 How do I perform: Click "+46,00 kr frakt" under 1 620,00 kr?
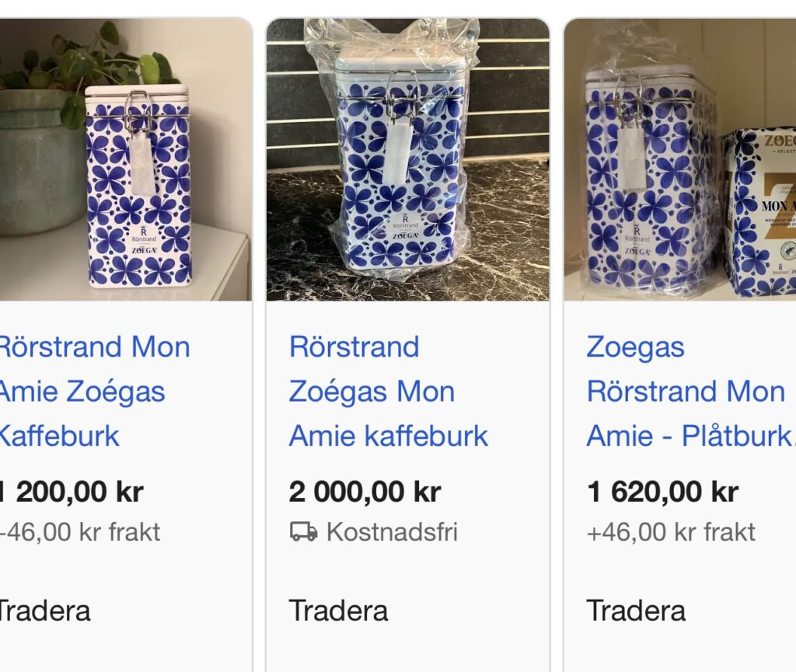point(671,531)
